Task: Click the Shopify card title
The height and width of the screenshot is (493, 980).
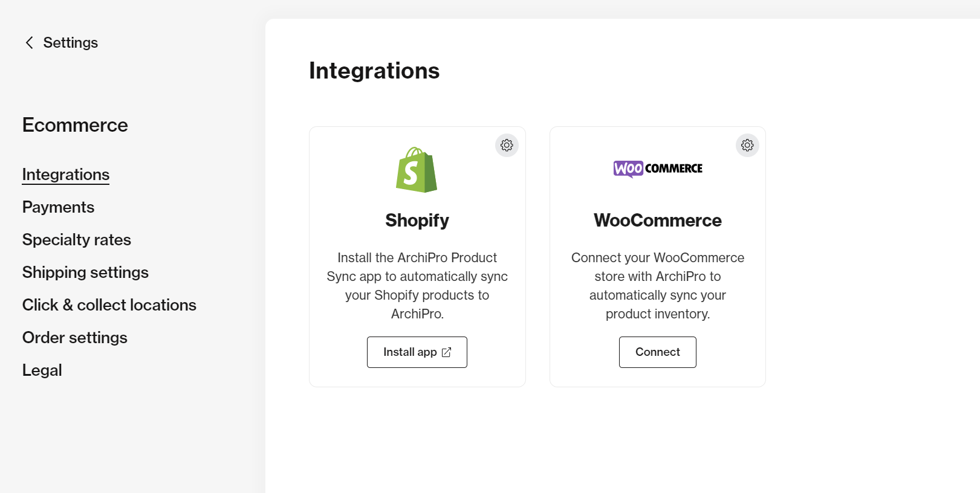Action: pyautogui.click(x=417, y=221)
